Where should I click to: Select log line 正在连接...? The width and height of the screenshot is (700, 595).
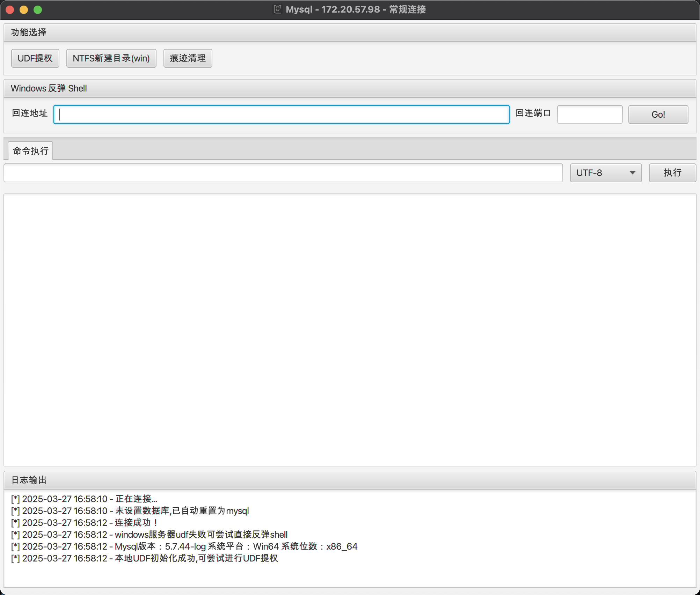[84, 499]
